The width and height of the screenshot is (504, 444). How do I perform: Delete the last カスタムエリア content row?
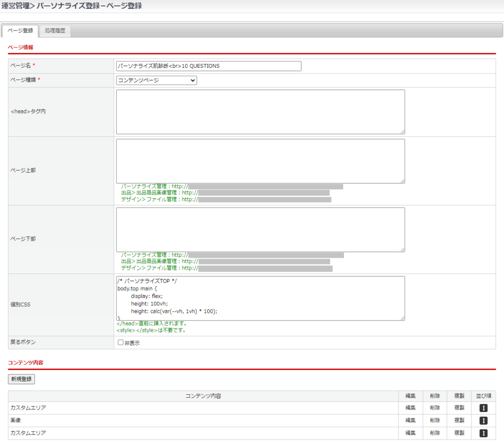coord(435,433)
